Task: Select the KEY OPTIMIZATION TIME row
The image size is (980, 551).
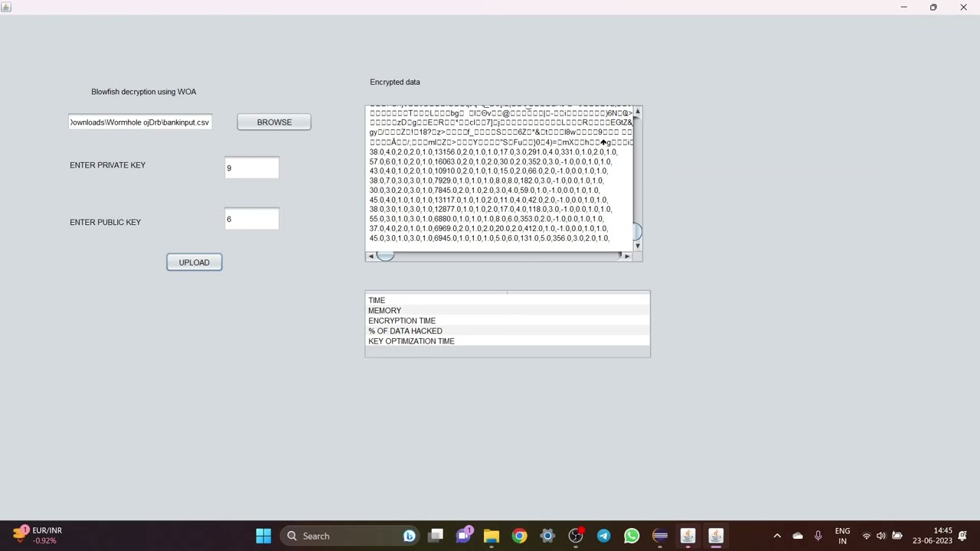Action: point(411,341)
